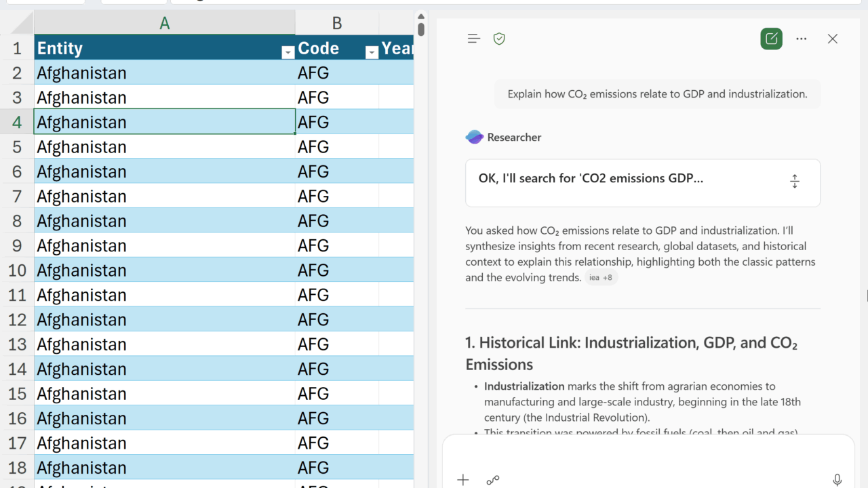The width and height of the screenshot is (868, 488).
Task: Click the green shield protection icon
Action: pos(499,39)
